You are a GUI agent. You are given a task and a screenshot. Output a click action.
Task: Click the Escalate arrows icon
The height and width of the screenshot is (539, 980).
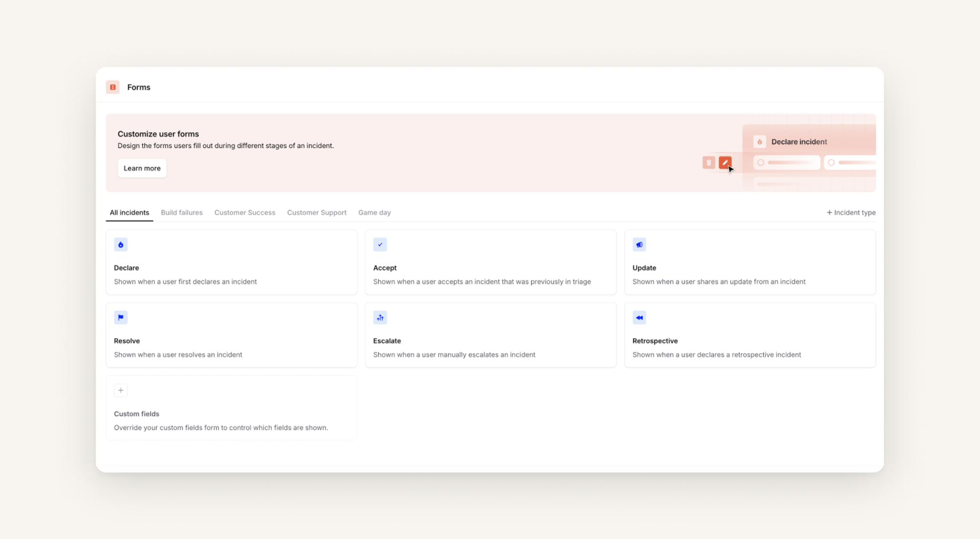coord(380,317)
